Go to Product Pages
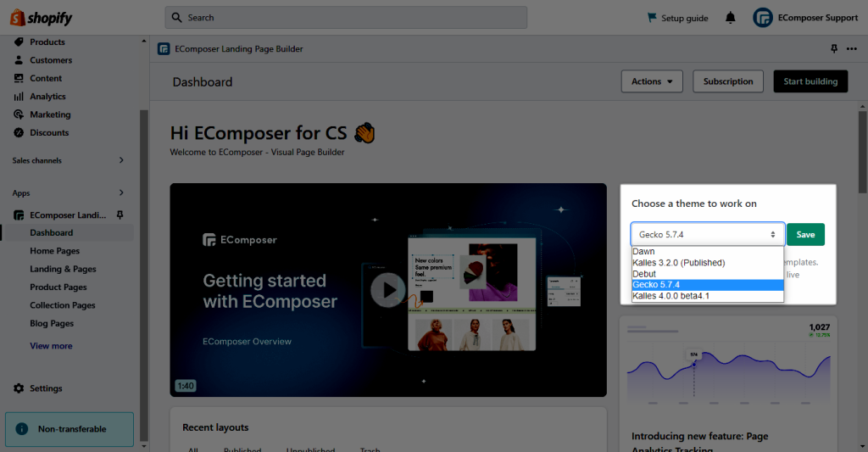The width and height of the screenshot is (868, 452). (58, 287)
